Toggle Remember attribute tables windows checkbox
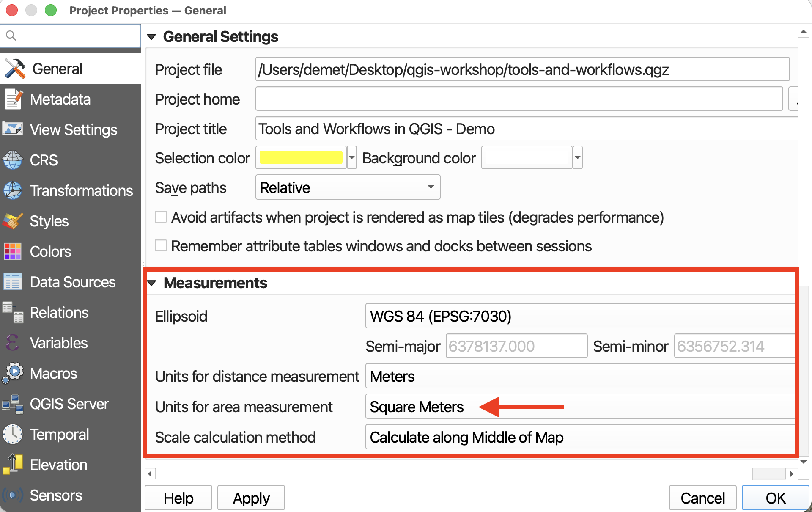The image size is (812, 512). click(161, 246)
